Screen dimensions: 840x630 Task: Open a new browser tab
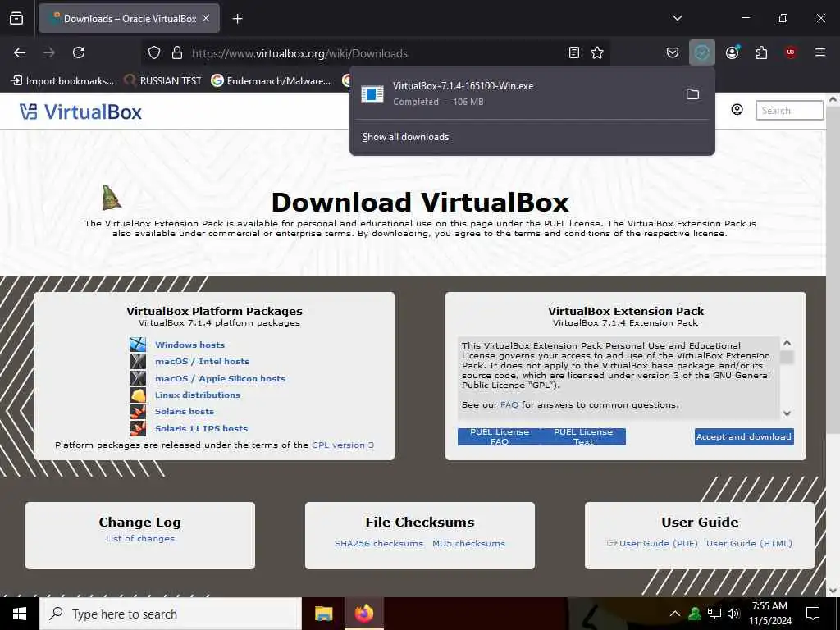coord(237,19)
